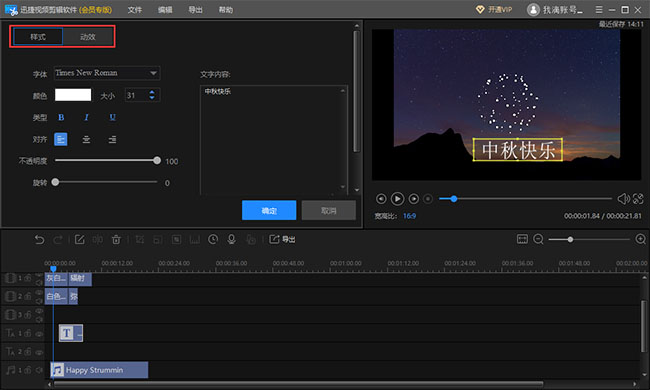Click the 取消 cancel button

(x=328, y=210)
